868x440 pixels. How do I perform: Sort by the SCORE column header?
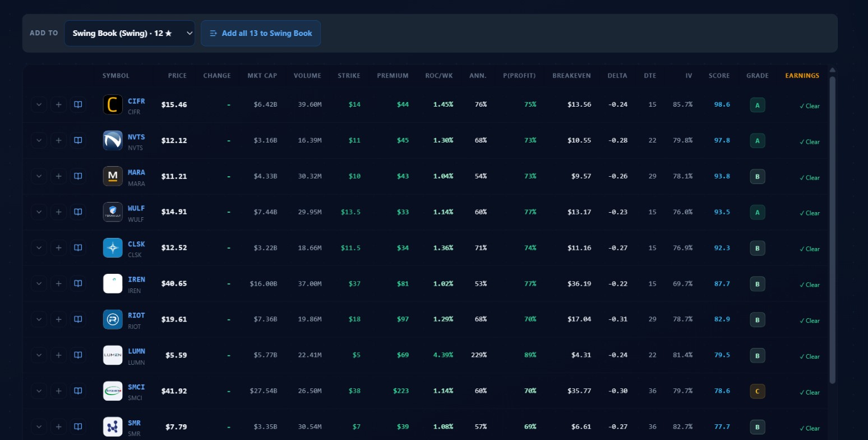(x=719, y=76)
